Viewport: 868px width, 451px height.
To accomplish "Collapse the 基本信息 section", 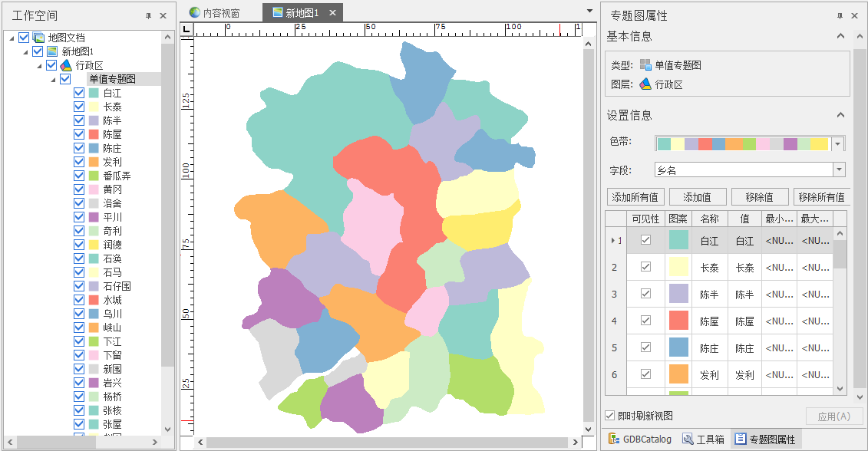I will click(x=840, y=36).
